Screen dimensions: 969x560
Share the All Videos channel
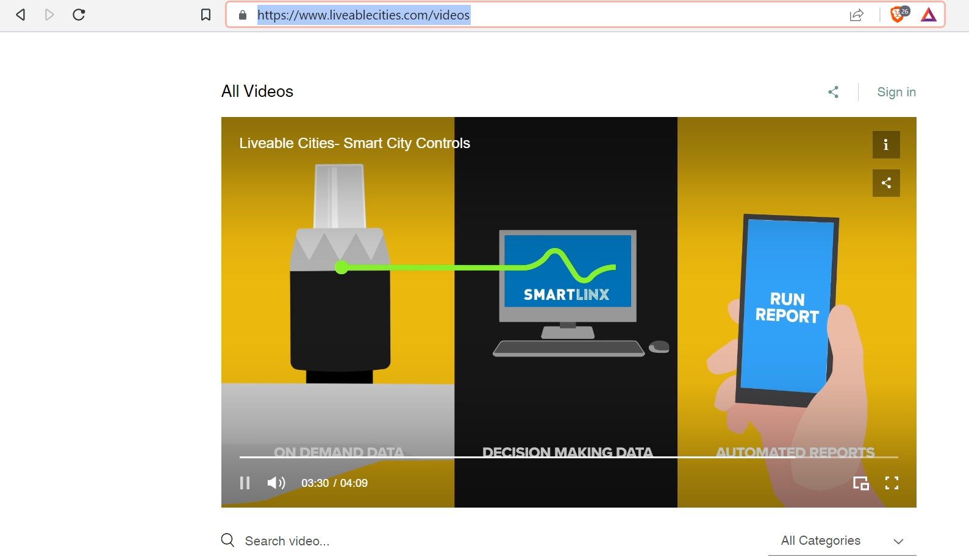click(834, 92)
